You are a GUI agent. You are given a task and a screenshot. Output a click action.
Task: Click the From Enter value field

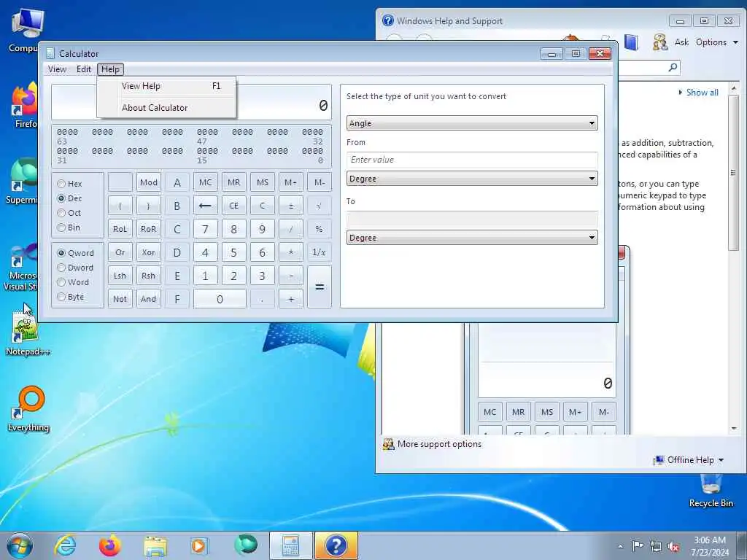472,160
